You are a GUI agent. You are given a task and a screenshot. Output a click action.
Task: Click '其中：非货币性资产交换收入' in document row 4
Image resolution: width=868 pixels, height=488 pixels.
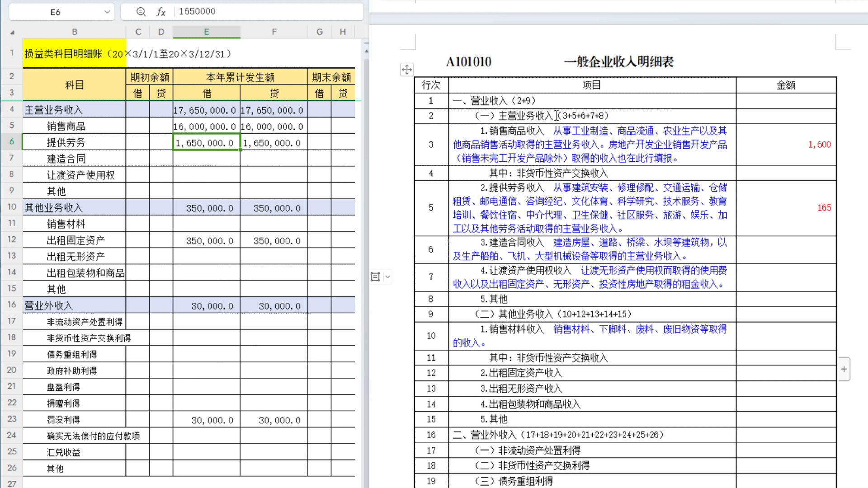click(x=549, y=174)
